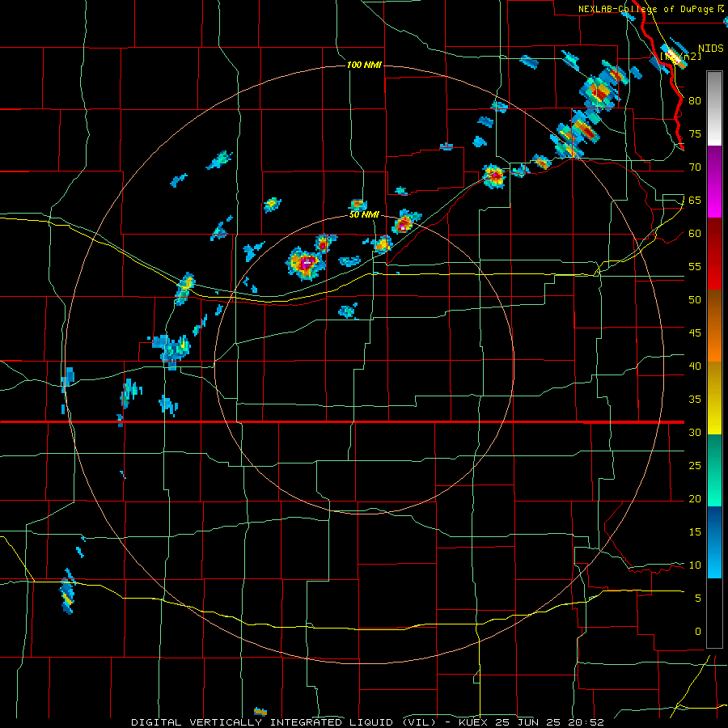Click the 100 NMI range ring label

click(x=364, y=65)
